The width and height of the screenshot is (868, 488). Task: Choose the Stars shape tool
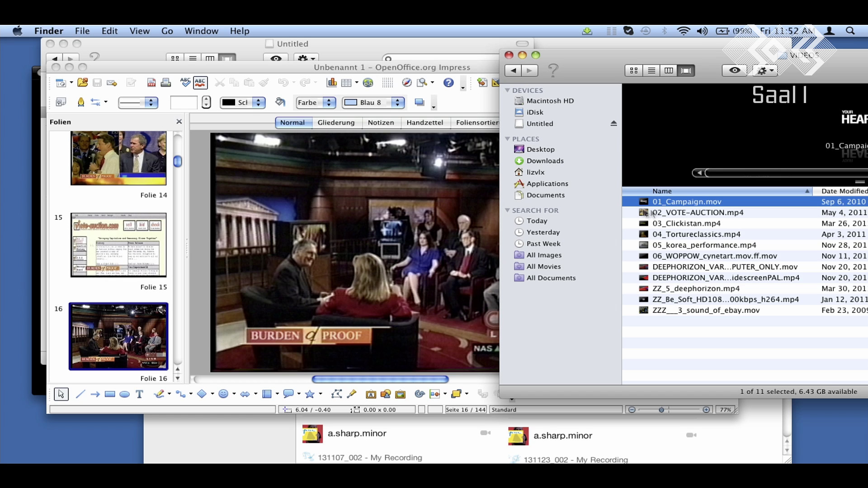(310, 394)
